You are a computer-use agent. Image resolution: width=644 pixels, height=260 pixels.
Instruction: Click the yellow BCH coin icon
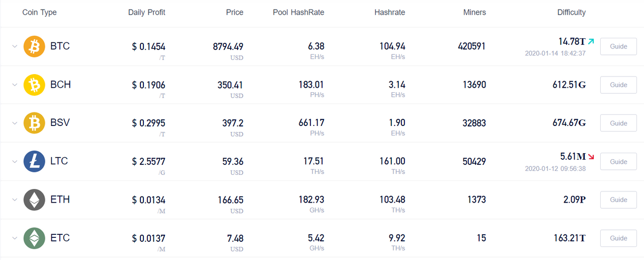click(x=34, y=85)
